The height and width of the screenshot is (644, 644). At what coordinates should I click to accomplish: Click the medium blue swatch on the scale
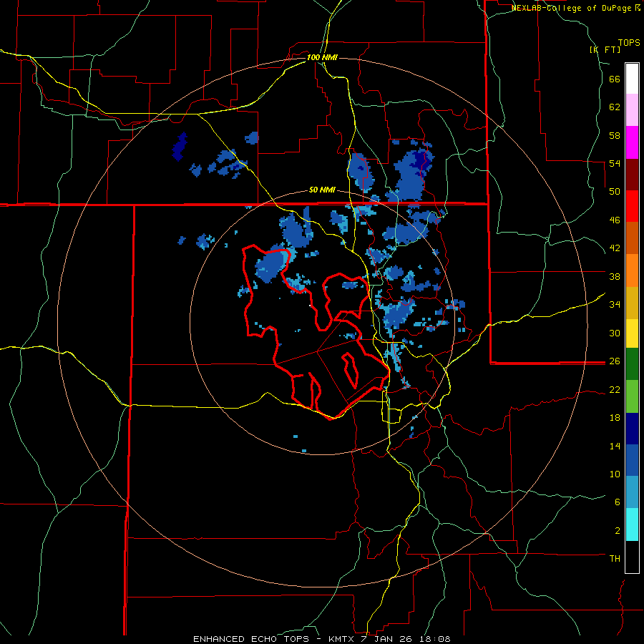pos(632,460)
